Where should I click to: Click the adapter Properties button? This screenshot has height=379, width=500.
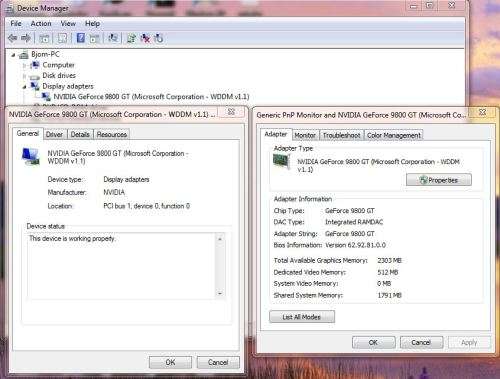tap(439, 180)
